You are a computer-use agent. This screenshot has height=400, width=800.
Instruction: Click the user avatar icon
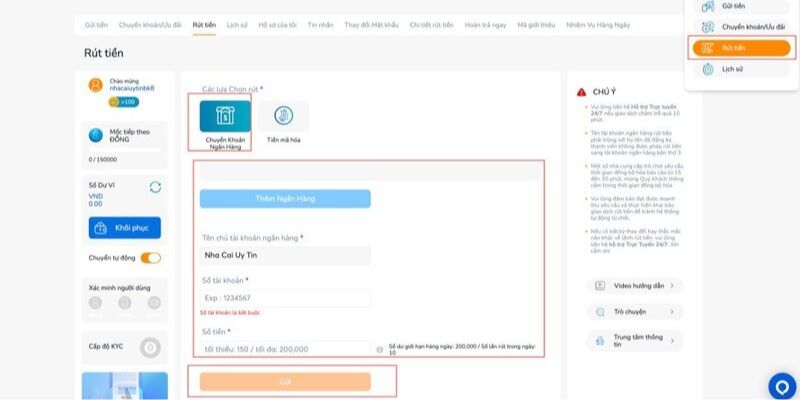pos(95,85)
